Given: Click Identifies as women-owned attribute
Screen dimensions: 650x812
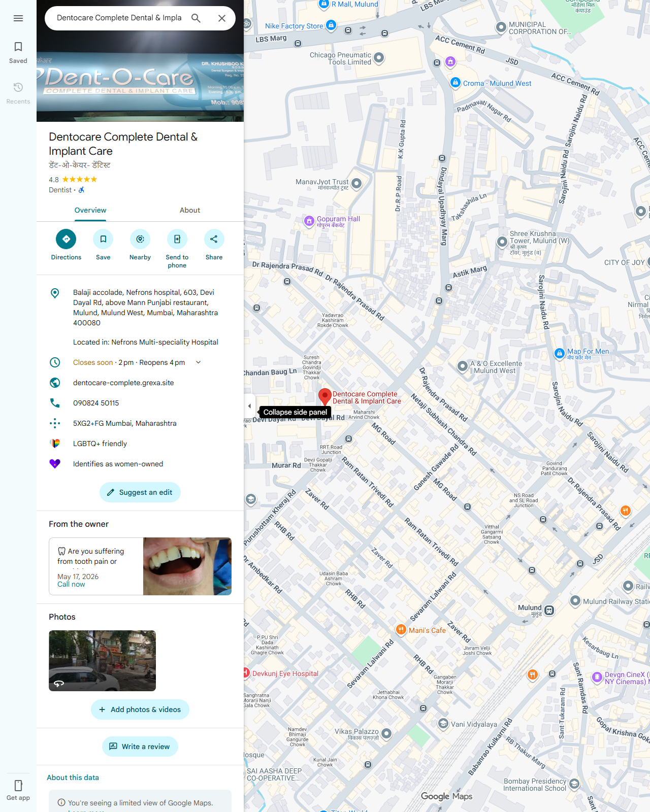Looking at the screenshot, I should [x=118, y=464].
